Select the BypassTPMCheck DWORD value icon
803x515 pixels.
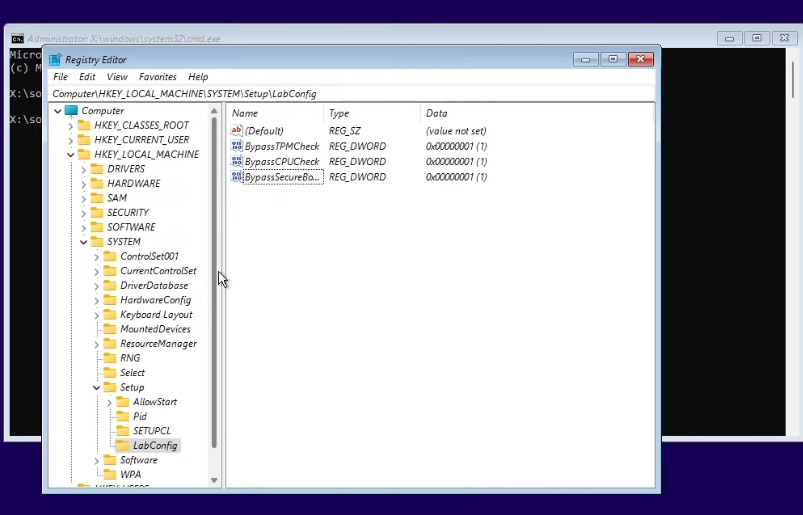click(x=237, y=146)
